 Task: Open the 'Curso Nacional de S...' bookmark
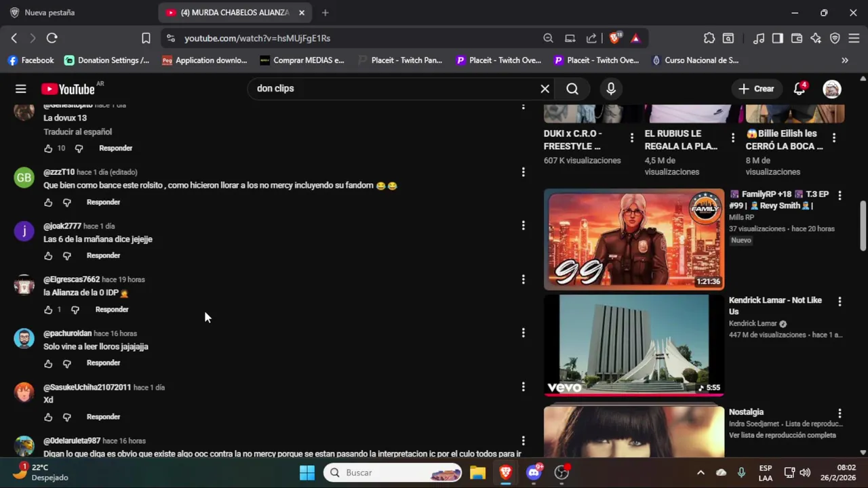click(695, 60)
